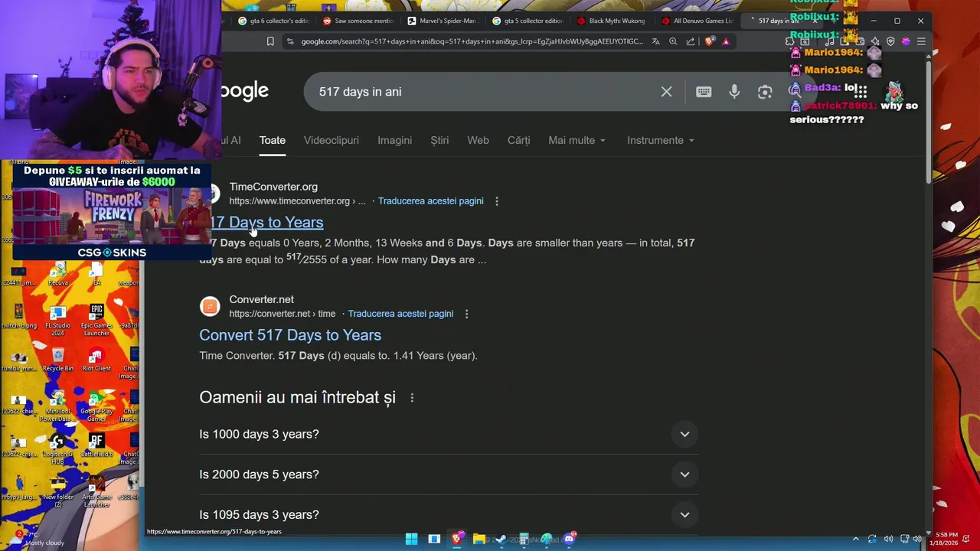Open the Recuva desktop shortcut
980x551 pixels.
point(58,274)
